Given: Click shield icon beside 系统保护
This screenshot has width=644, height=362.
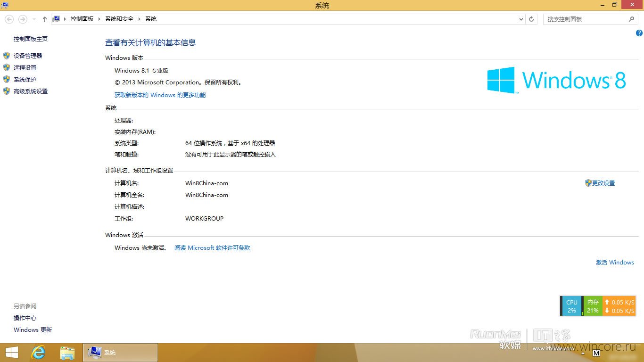Looking at the screenshot, I should (7, 79).
